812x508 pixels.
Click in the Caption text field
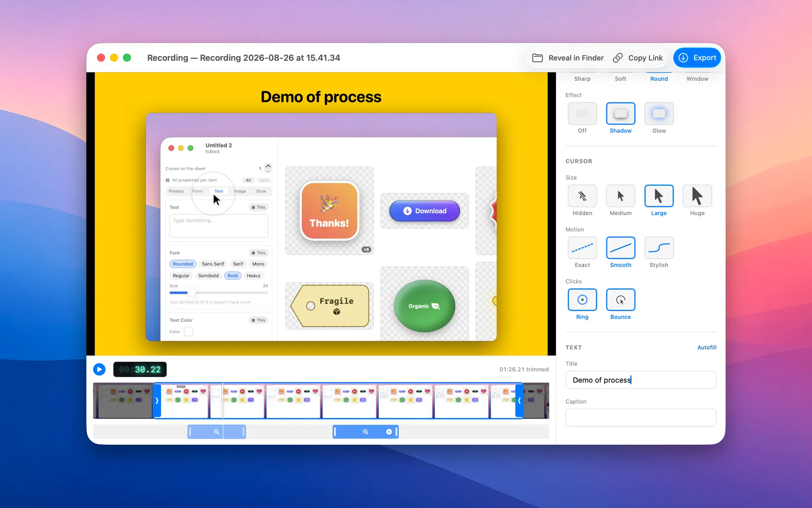tap(641, 418)
